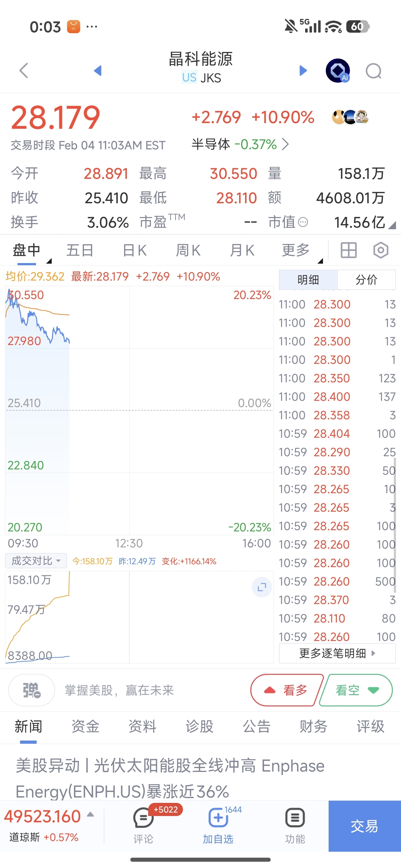
Task: Open the search magnifier icon
Action: (x=374, y=71)
